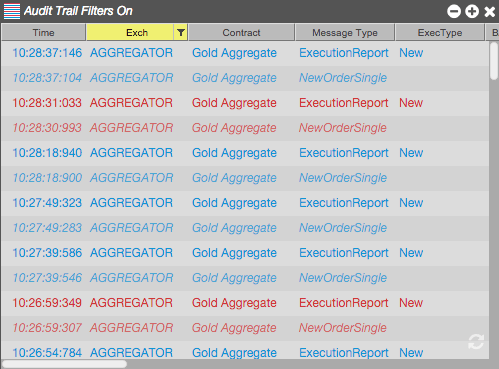Viewport: 499px width, 369px height.
Task: Click the refresh arrows icon
Action: (476, 342)
